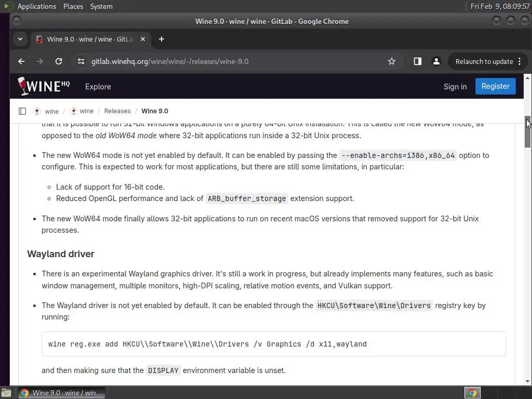
Task: View site information icon in address bar
Action: (x=81, y=61)
